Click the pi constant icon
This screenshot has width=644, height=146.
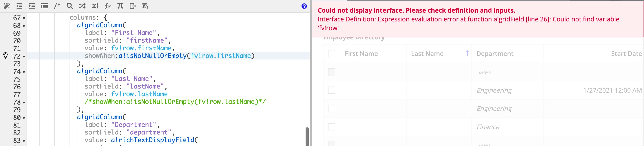(x=120, y=6)
